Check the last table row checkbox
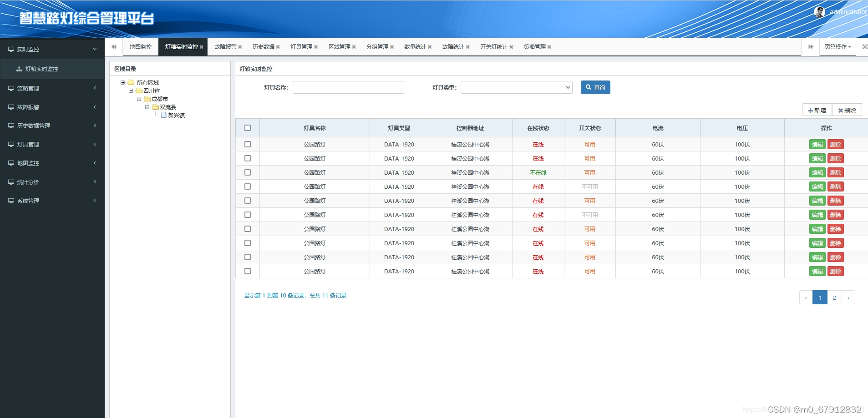 [248, 271]
